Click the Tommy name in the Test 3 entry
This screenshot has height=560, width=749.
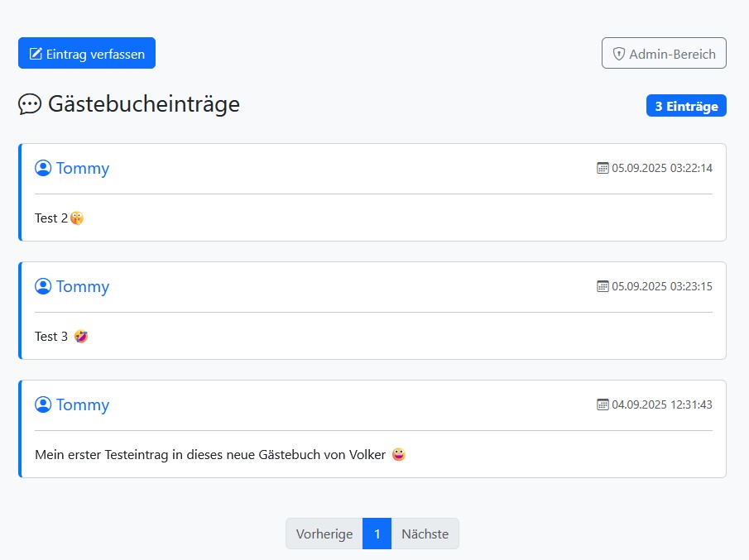click(83, 286)
